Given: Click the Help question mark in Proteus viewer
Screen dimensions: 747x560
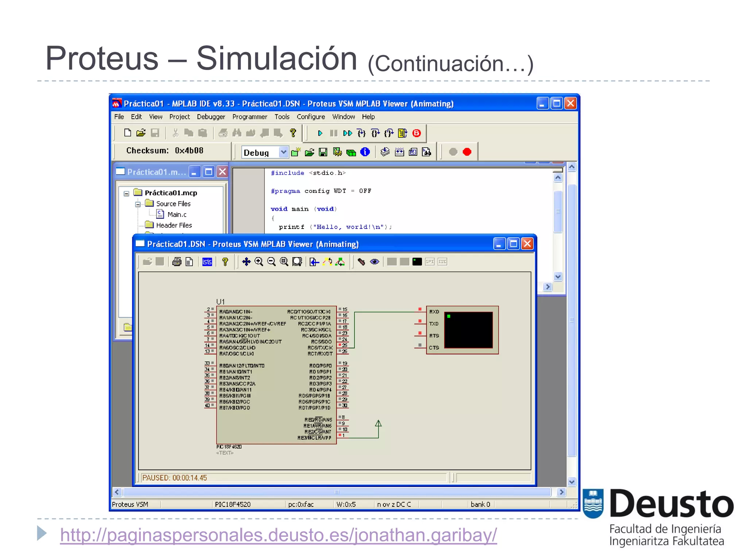Looking at the screenshot, I should pos(225,262).
